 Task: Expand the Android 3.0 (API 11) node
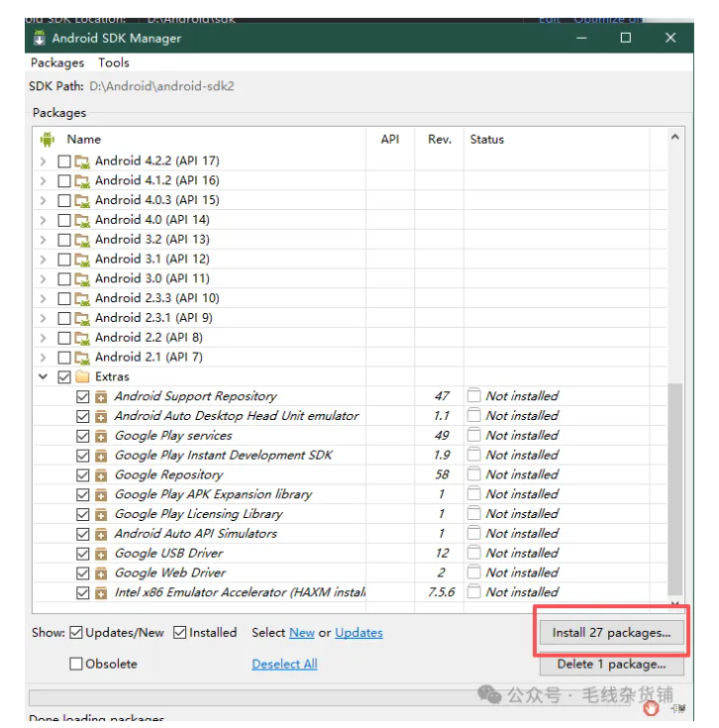(x=44, y=279)
